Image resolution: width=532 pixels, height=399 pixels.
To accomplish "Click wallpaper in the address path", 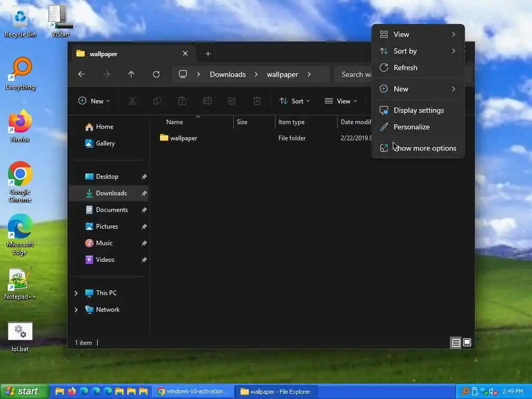I will pyautogui.click(x=282, y=74).
